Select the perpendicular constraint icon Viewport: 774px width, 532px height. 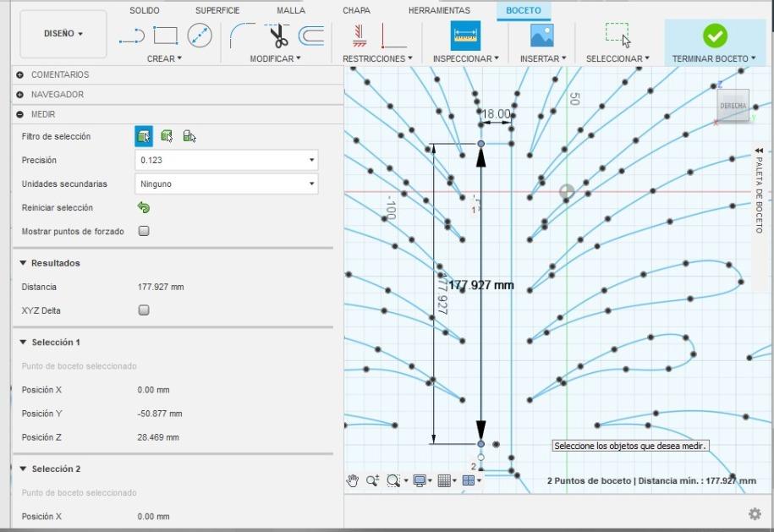click(393, 36)
